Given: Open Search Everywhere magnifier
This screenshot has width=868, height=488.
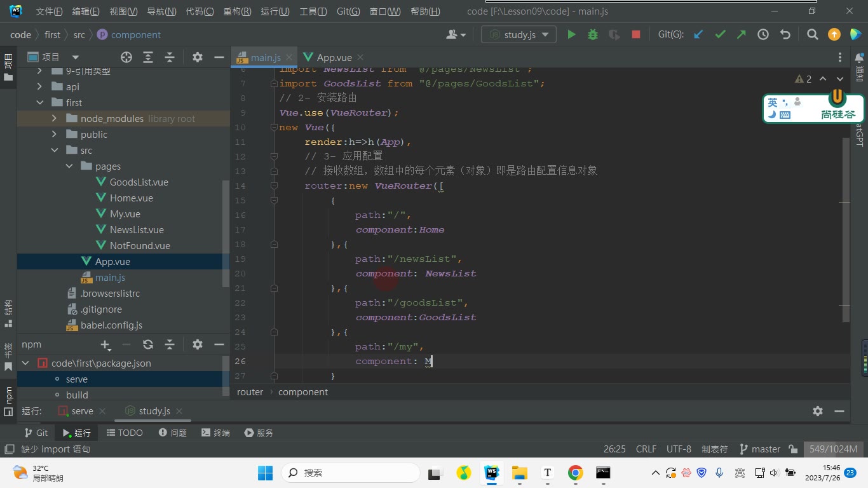Looking at the screenshot, I should (x=812, y=34).
